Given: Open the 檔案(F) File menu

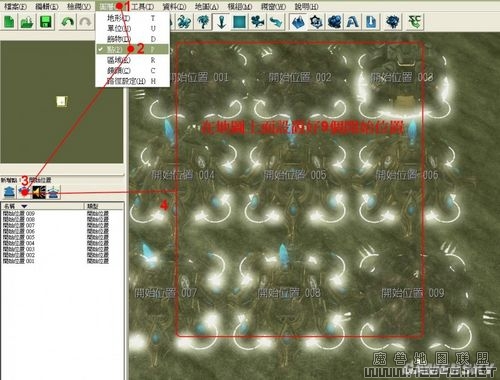Looking at the screenshot, I should point(16,6).
